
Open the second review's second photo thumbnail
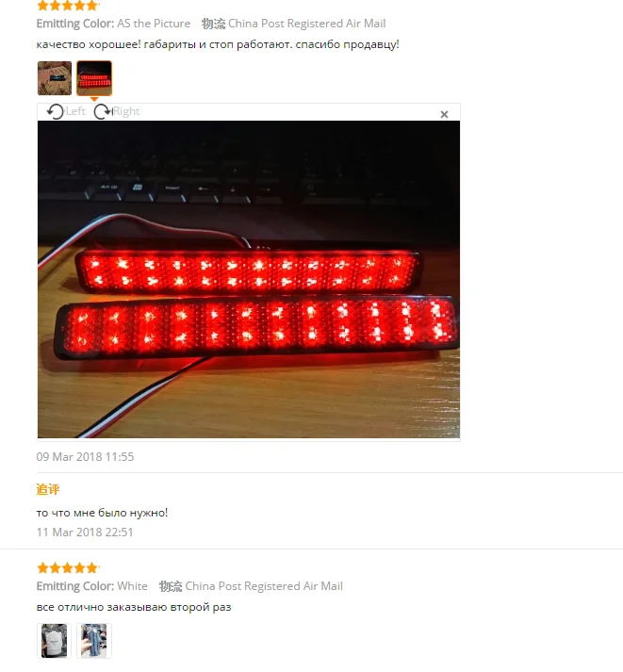94,641
